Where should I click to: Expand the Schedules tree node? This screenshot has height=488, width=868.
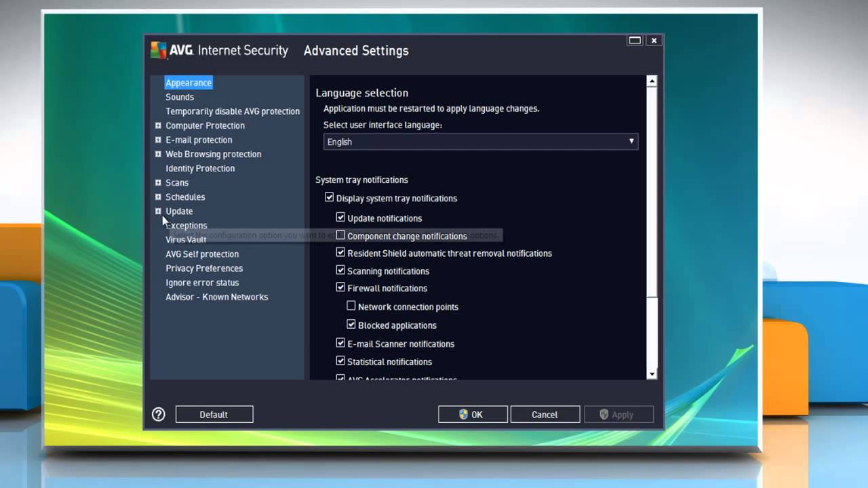click(x=158, y=197)
